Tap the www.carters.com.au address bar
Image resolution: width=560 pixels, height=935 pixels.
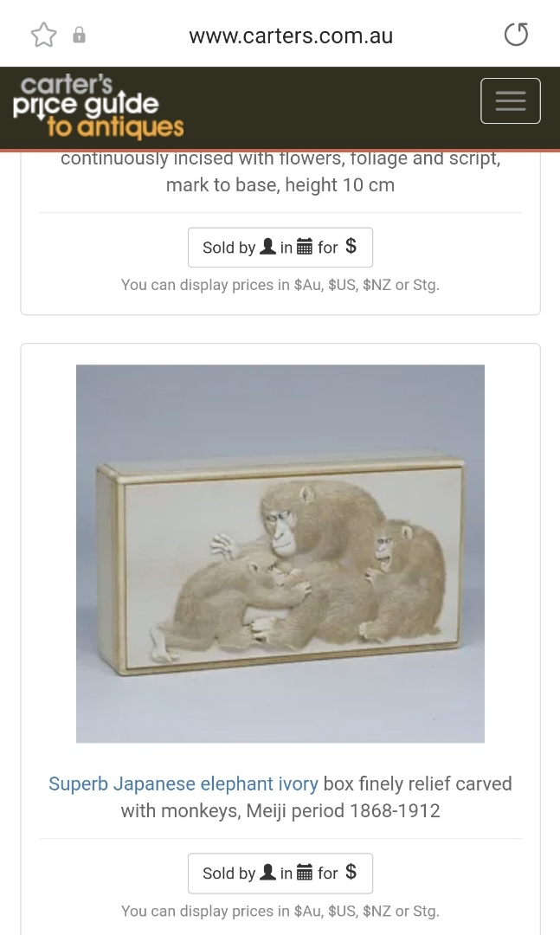point(291,35)
